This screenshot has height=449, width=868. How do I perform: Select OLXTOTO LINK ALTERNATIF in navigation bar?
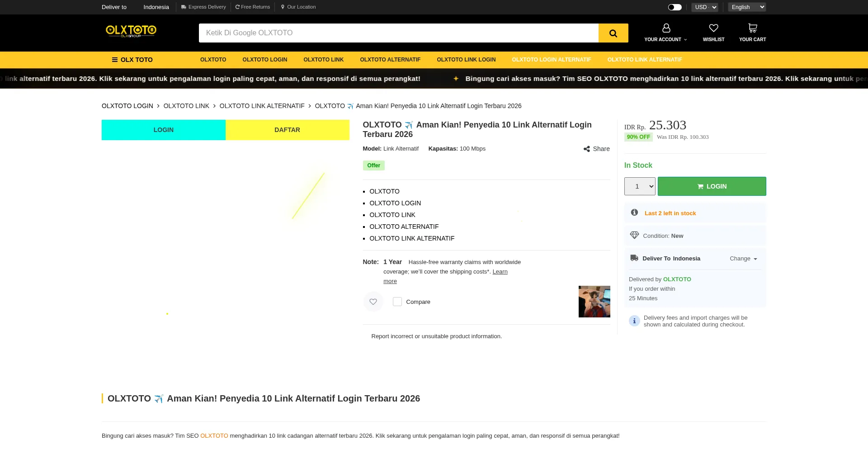(x=645, y=60)
